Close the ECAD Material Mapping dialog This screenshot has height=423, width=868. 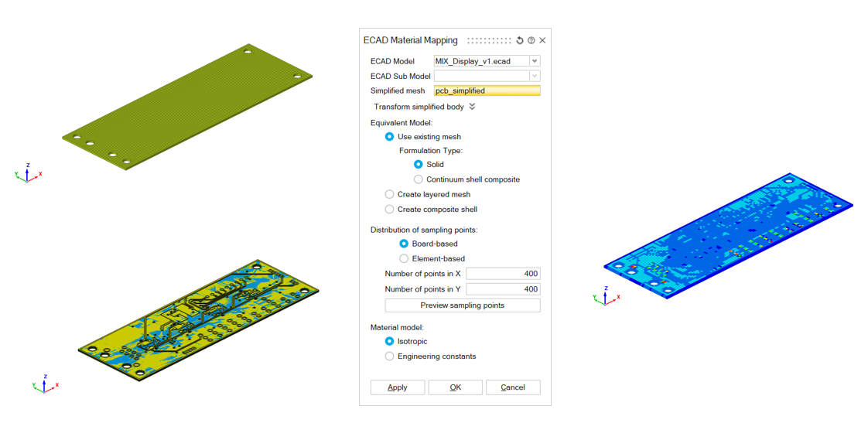point(542,40)
